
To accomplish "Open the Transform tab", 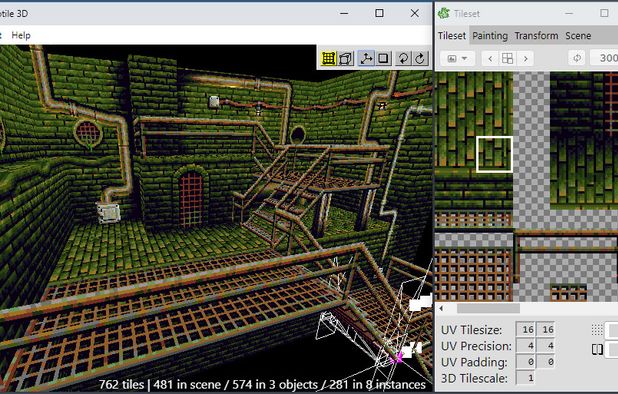I will pyautogui.click(x=536, y=36).
